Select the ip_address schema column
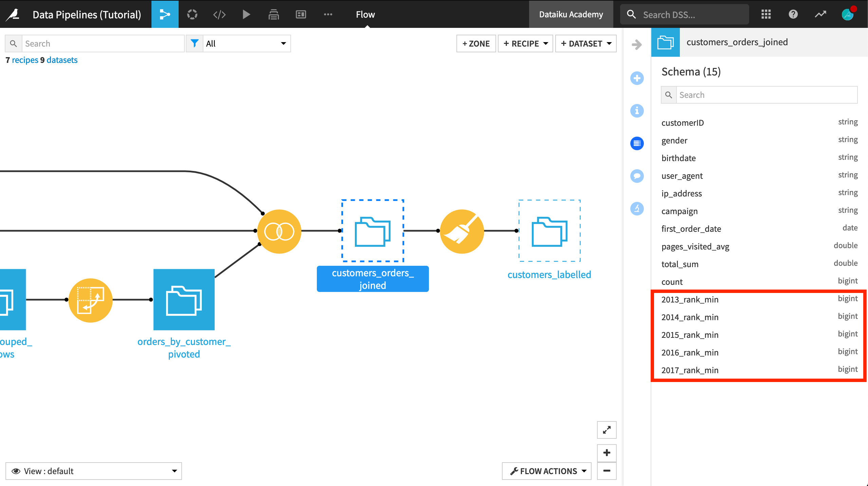The height and width of the screenshot is (486, 868). 760,193
